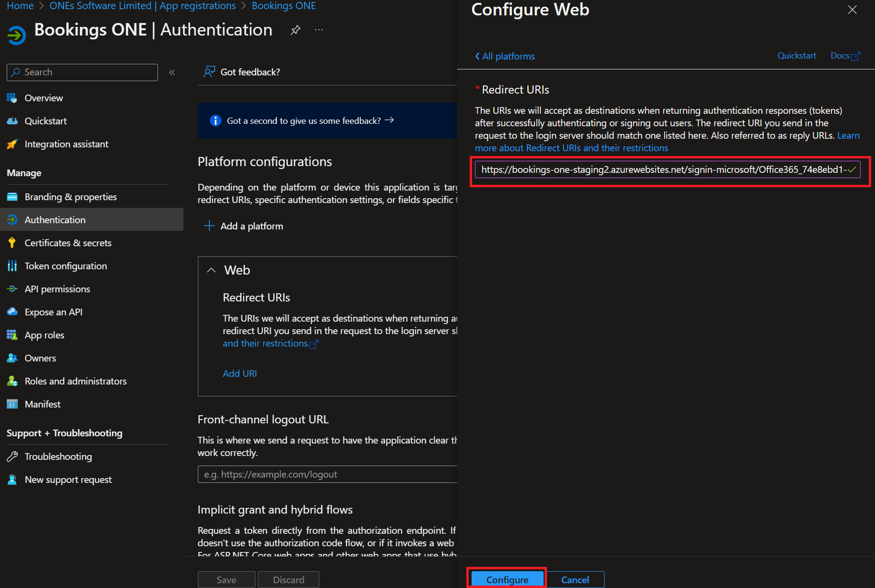Click the Got feedback icon
The height and width of the screenshot is (588, 875).
point(209,72)
